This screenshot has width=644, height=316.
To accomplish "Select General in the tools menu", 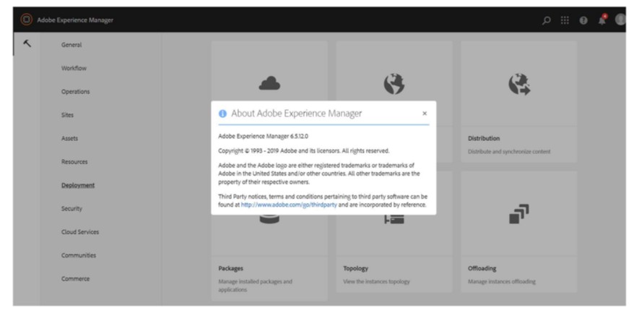I will pyautogui.click(x=71, y=45).
